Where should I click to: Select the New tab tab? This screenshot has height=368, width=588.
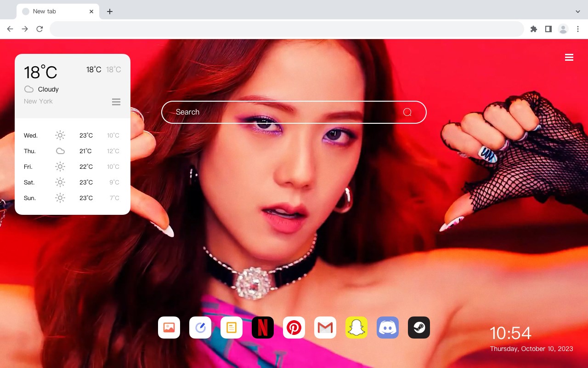(x=58, y=11)
